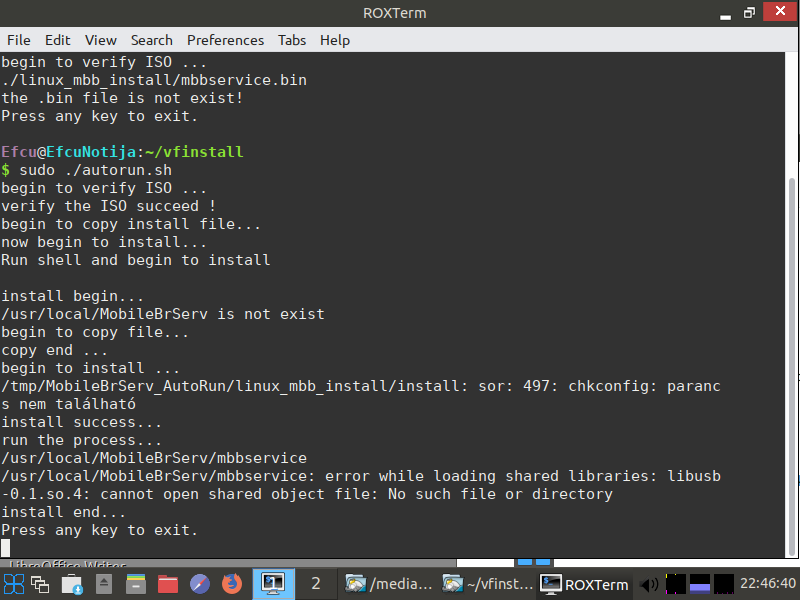Launch the file manager drawer icon
Image resolution: width=800 pixels, height=600 pixels.
pos(136,584)
